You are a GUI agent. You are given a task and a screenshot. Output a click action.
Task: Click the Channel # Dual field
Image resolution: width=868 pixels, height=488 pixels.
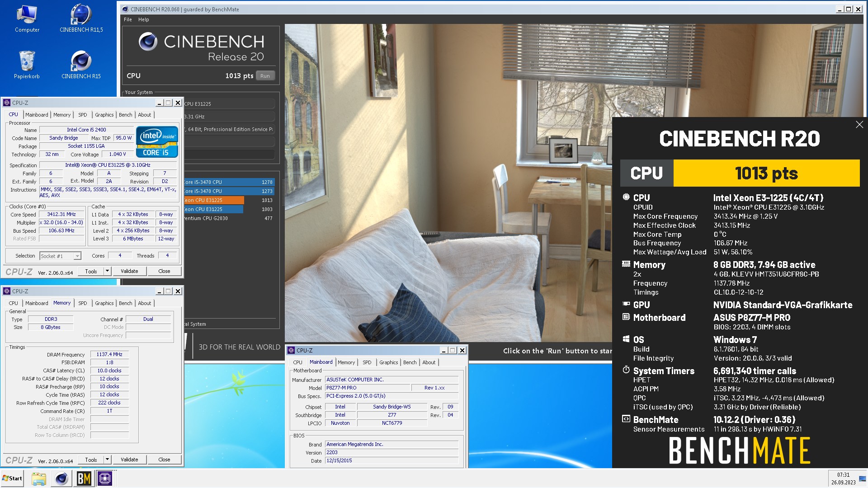148,319
